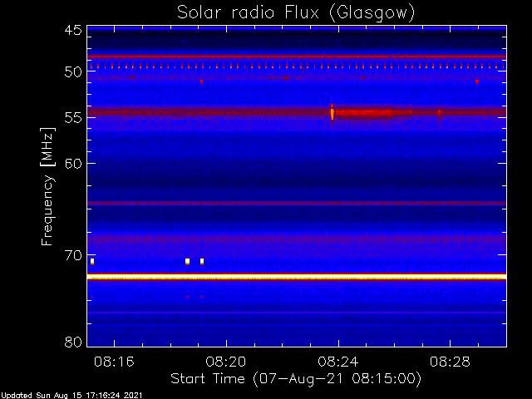Click the '08:16' time tick label
Viewport: 532px width, 399px height.
tap(114, 362)
